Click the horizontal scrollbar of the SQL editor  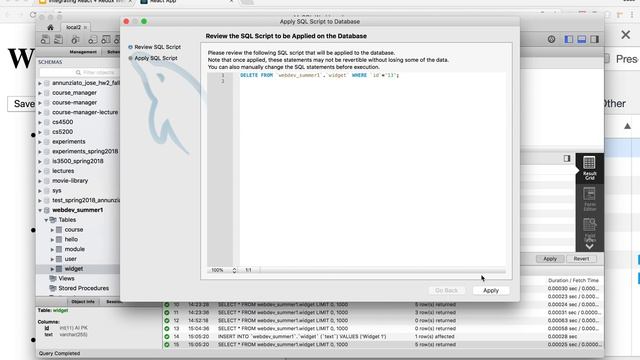click(382, 270)
